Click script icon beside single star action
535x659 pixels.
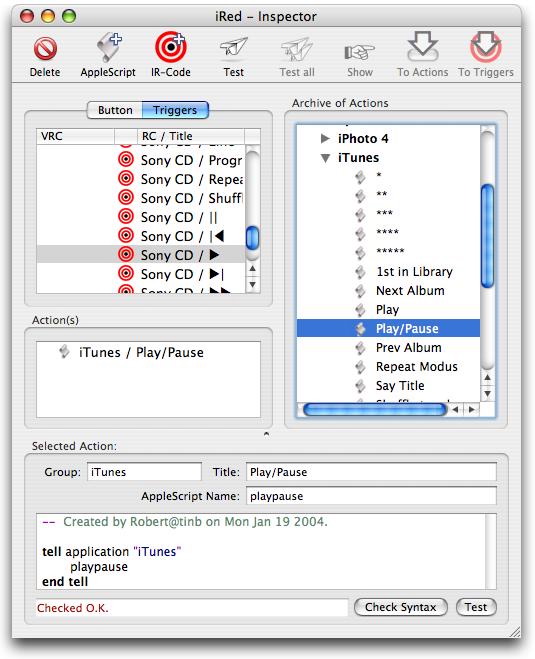[x=360, y=177]
